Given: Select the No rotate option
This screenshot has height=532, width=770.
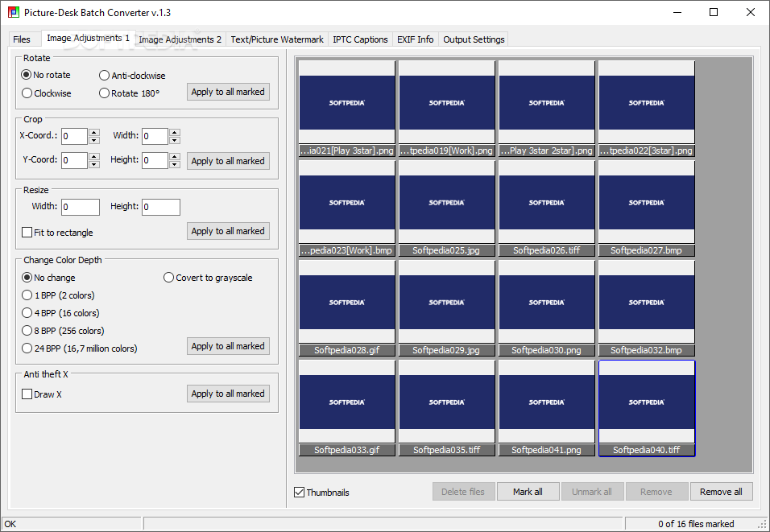Looking at the screenshot, I should [x=46, y=75].
